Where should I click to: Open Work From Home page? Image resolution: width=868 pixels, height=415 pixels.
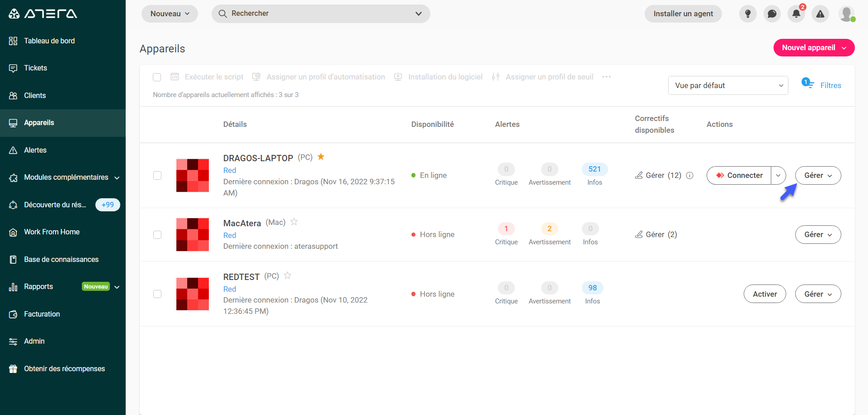click(x=63, y=232)
